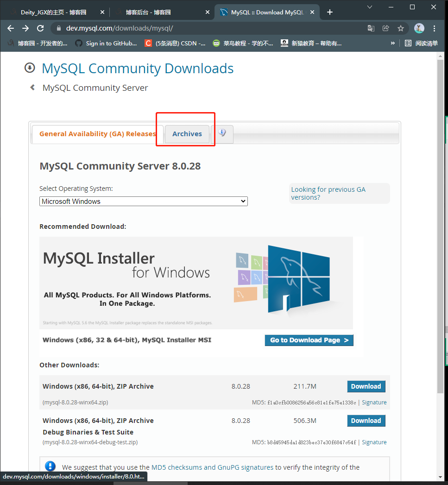Click the mysql-8.0.28-winx64-debug-test.zip filename

pos(90,442)
